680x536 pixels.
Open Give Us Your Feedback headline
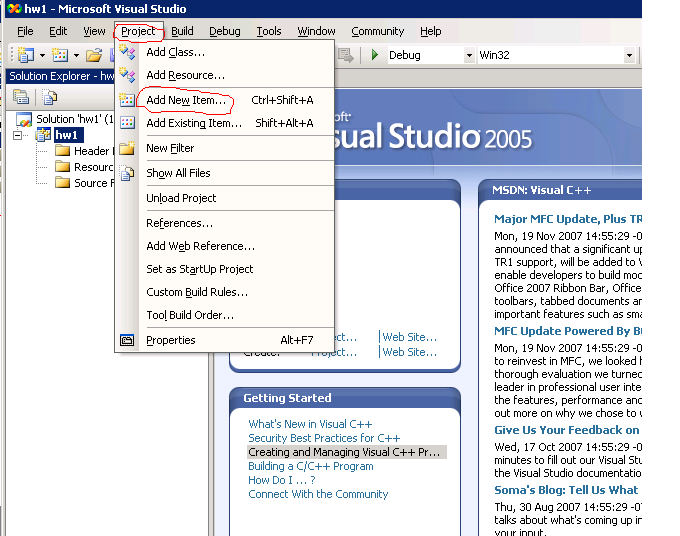[567, 430]
